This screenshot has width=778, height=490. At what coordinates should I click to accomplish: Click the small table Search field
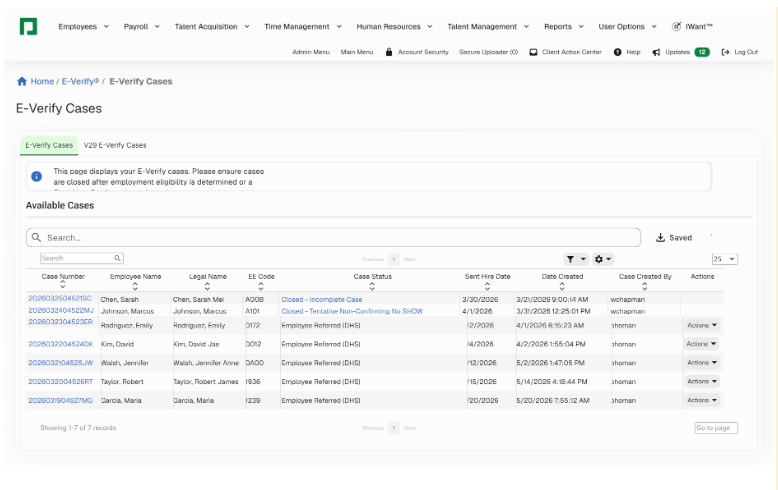click(x=81, y=258)
